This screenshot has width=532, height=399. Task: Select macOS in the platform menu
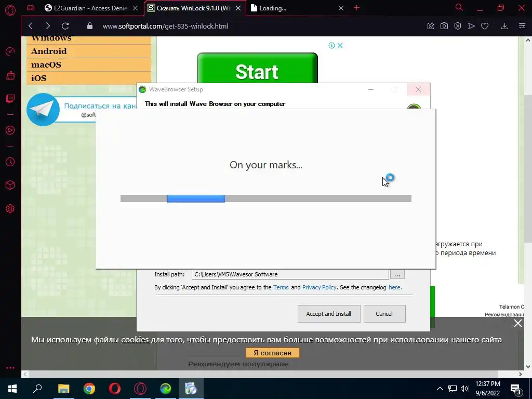[x=89, y=65]
